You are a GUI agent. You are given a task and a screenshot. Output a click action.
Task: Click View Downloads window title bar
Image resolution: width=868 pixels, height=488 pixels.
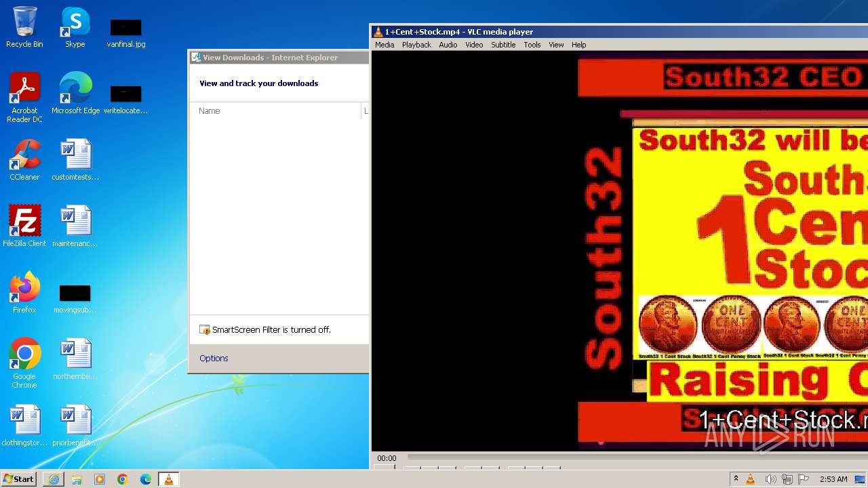[279, 58]
